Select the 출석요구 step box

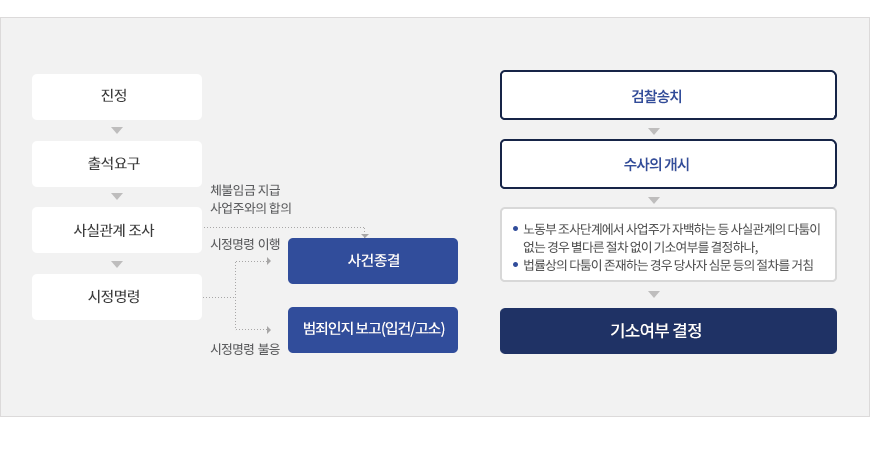[x=117, y=164]
